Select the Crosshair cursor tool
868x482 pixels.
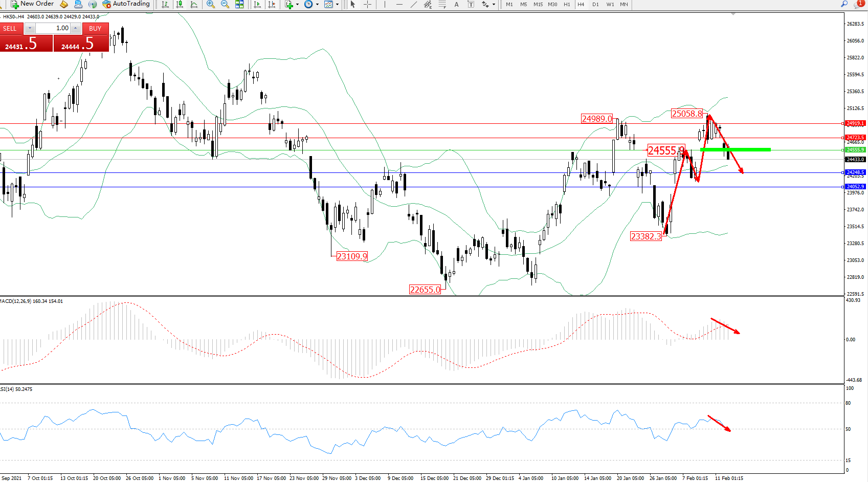point(367,4)
